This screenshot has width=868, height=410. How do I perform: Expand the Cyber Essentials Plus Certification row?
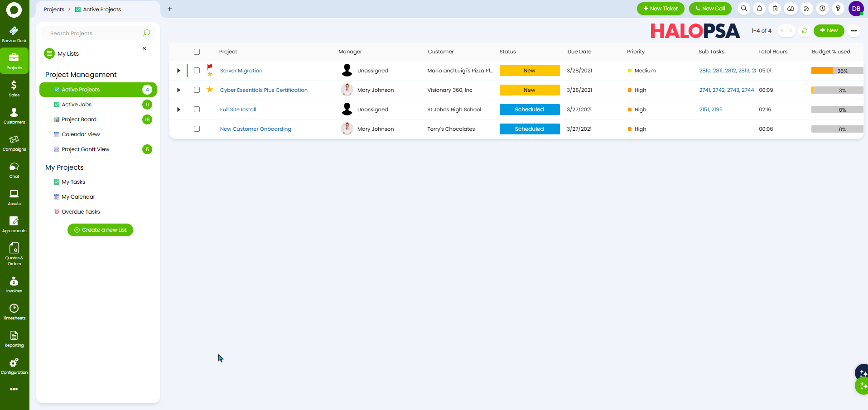(178, 90)
